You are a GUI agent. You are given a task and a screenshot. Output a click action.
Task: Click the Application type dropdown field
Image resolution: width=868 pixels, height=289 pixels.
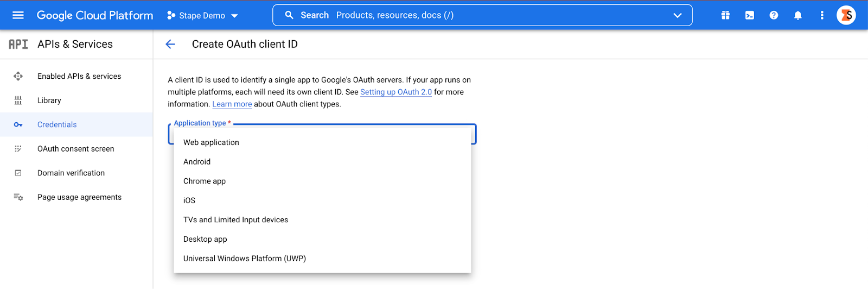point(322,134)
